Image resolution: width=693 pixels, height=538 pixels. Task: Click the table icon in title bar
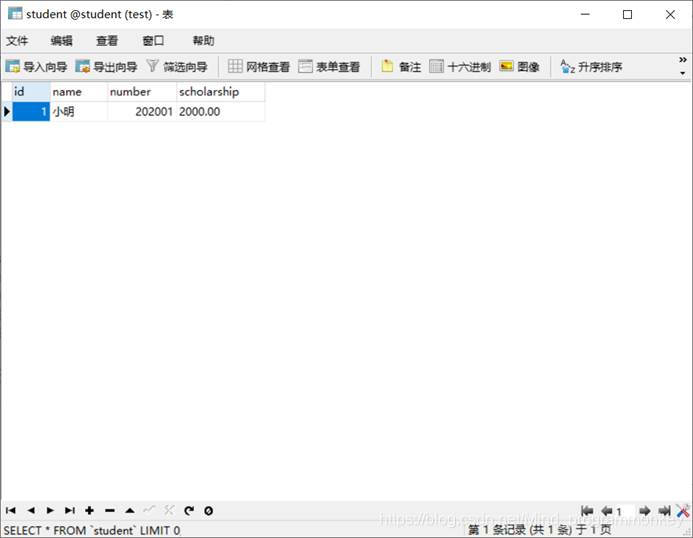pyautogui.click(x=15, y=13)
